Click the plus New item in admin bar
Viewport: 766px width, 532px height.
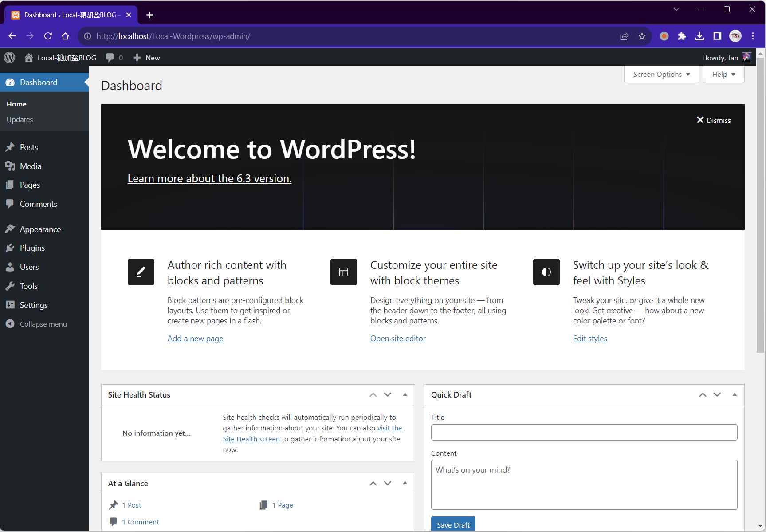click(146, 58)
